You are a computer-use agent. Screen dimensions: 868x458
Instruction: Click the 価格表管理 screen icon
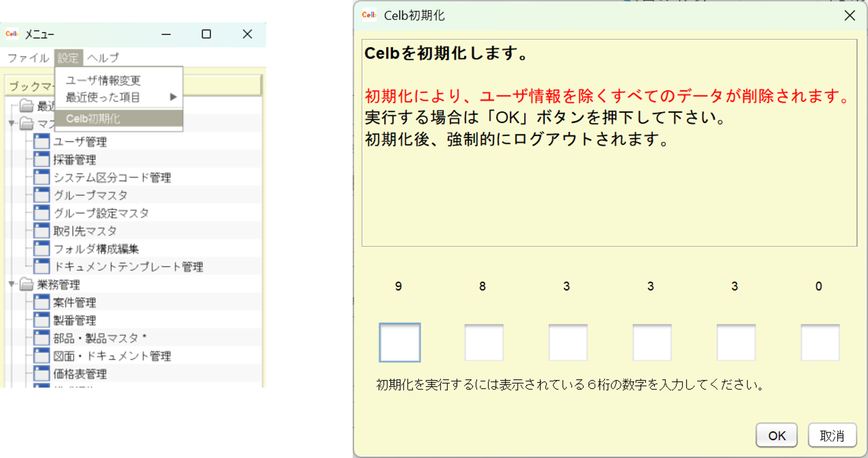point(42,374)
